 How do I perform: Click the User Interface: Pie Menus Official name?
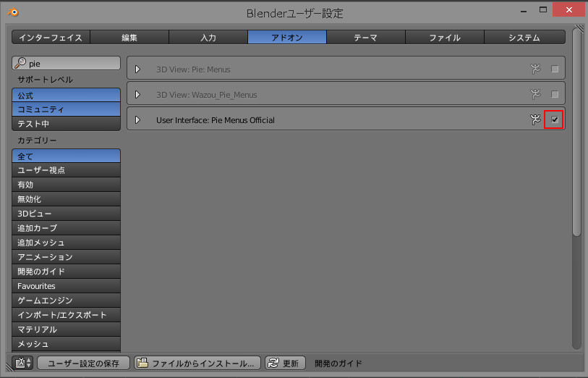tap(216, 120)
